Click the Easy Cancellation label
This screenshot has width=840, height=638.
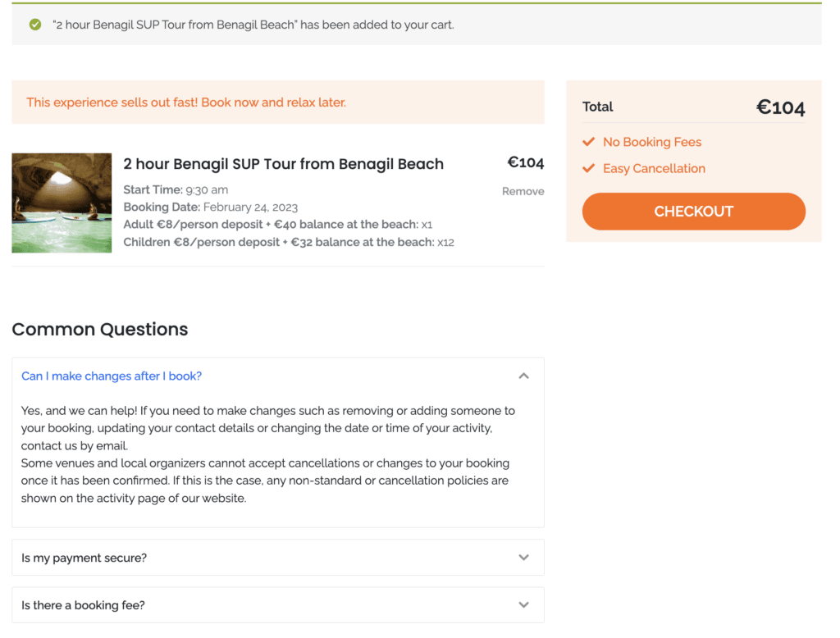coord(654,168)
